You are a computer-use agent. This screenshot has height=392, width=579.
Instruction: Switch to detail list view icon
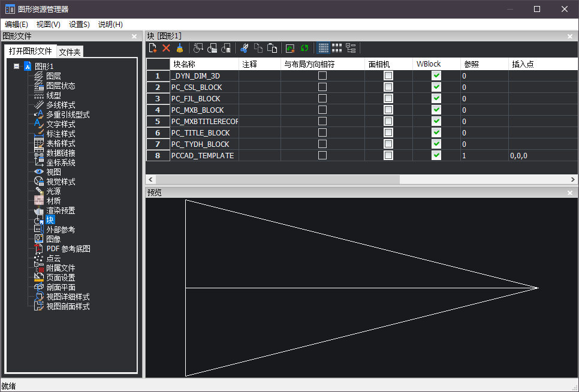tap(323, 48)
